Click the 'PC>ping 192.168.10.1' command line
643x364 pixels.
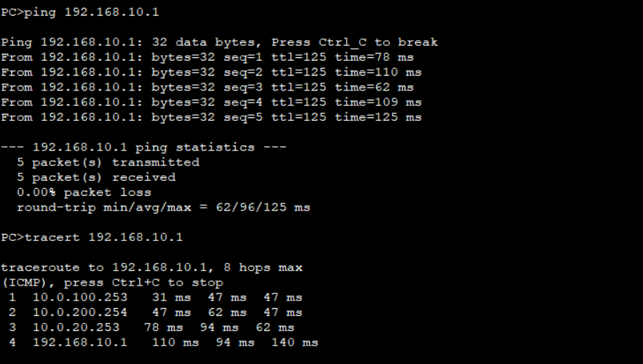(80, 12)
